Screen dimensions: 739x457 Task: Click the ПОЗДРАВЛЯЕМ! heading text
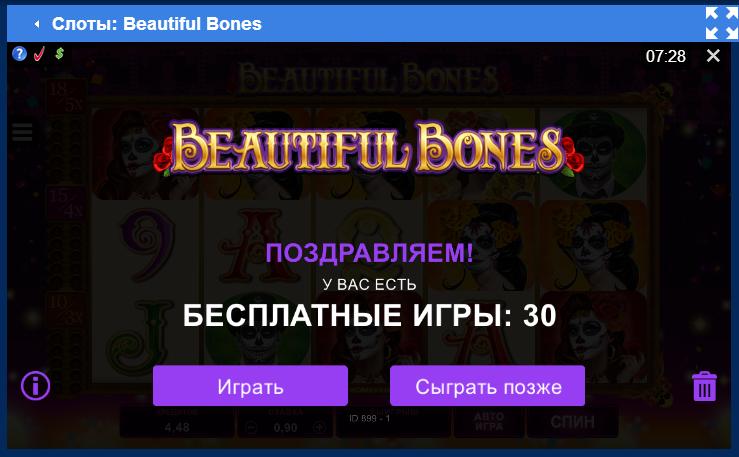click(x=370, y=253)
